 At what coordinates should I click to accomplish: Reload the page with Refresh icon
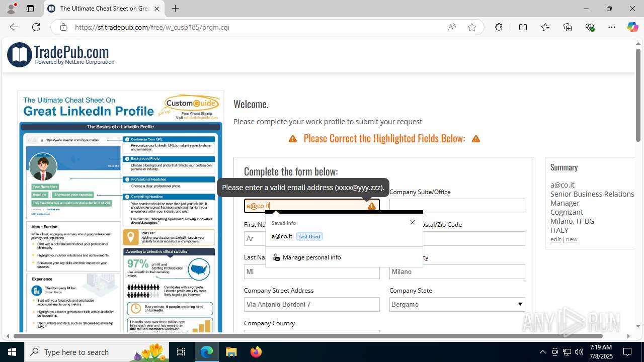tap(36, 27)
